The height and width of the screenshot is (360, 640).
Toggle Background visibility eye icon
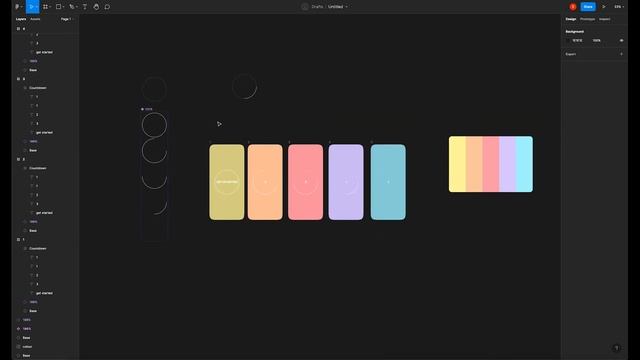point(621,40)
